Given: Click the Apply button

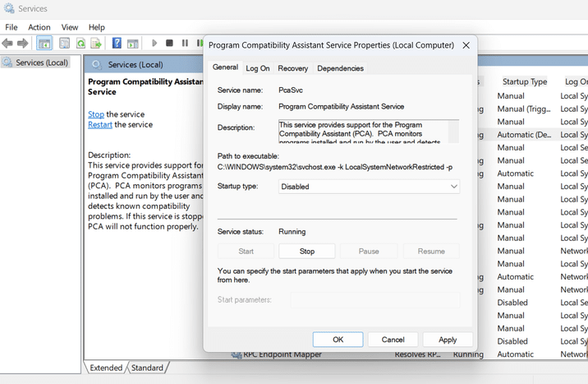Looking at the screenshot, I should point(448,340).
